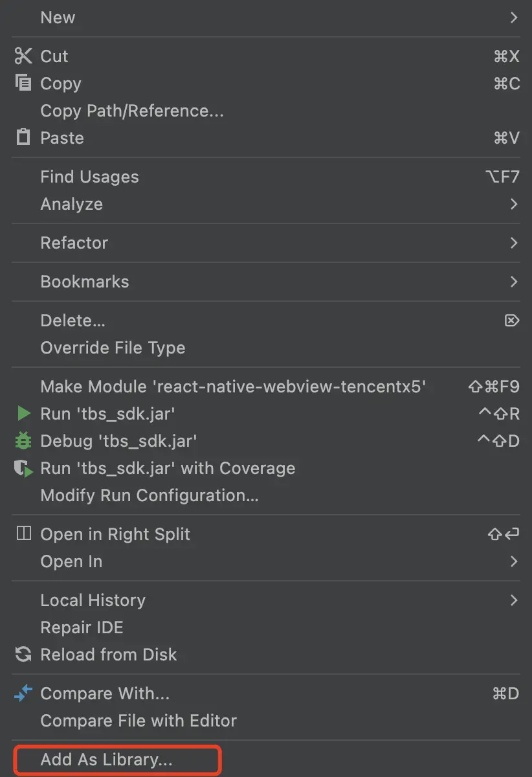532x777 pixels.
Task: Choose Override File Type
Action: click(x=113, y=348)
